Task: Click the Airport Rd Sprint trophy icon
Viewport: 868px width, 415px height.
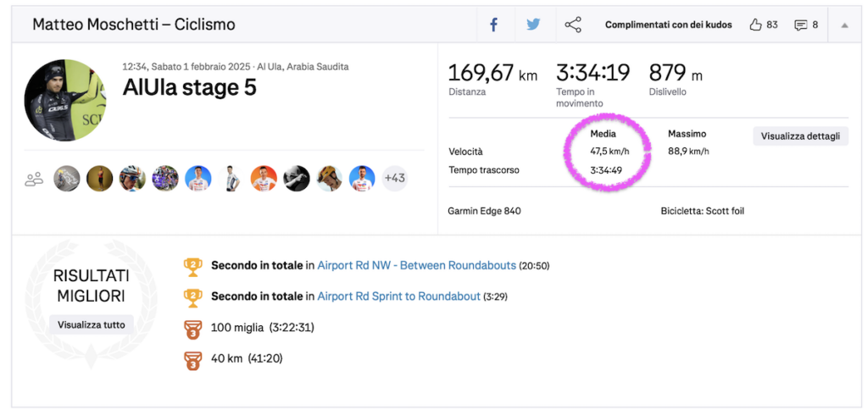Action: pos(192,297)
